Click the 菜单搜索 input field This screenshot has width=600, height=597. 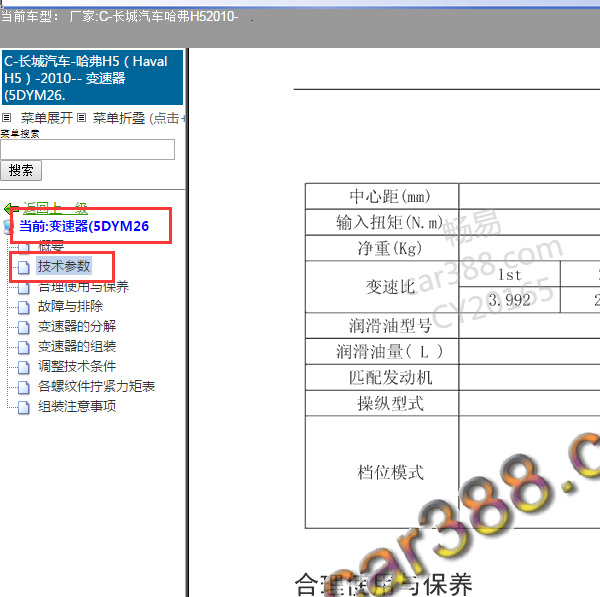(87, 149)
